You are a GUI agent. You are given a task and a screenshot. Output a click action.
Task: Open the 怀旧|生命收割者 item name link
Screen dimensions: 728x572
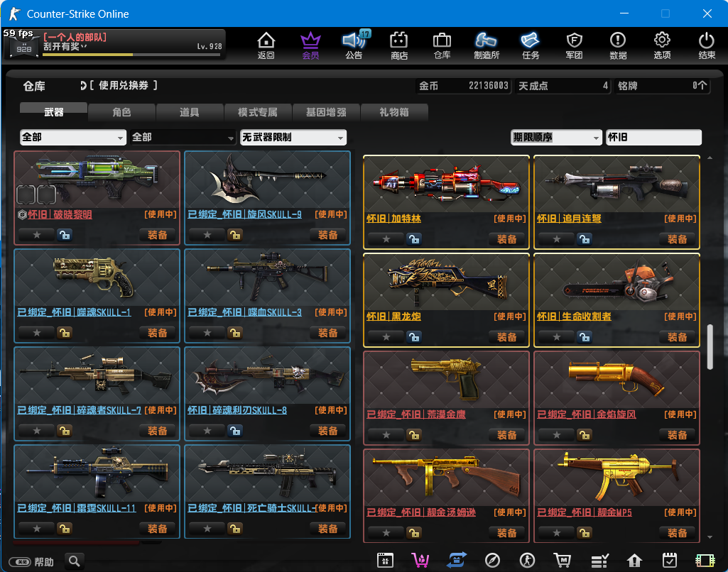click(x=574, y=317)
